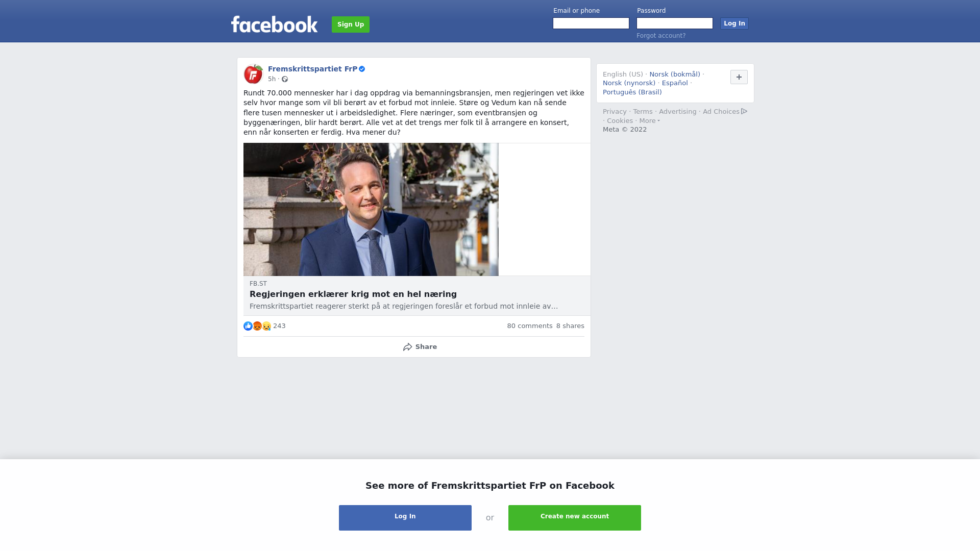Click the Like reaction icon
The height and width of the screenshot is (551, 980).
tap(248, 326)
